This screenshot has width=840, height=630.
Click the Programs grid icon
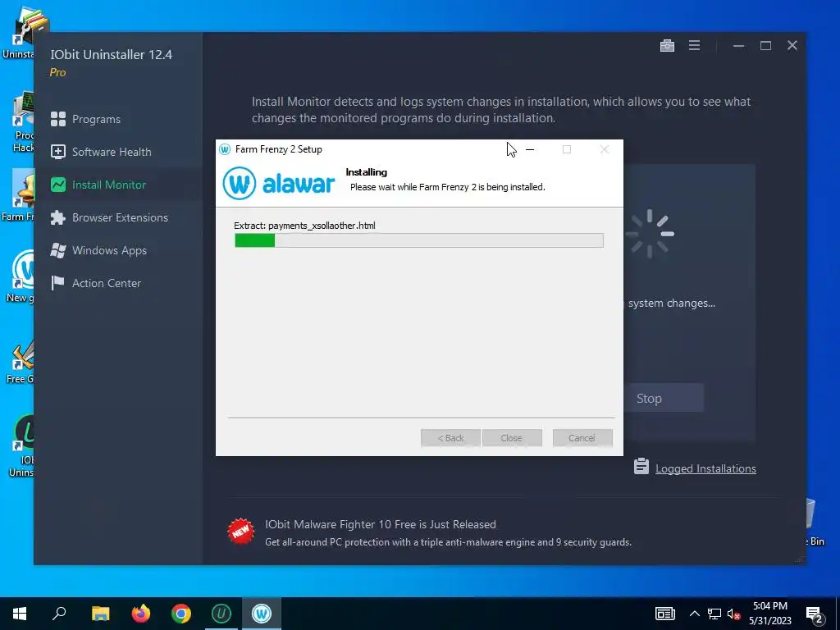(x=58, y=119)
